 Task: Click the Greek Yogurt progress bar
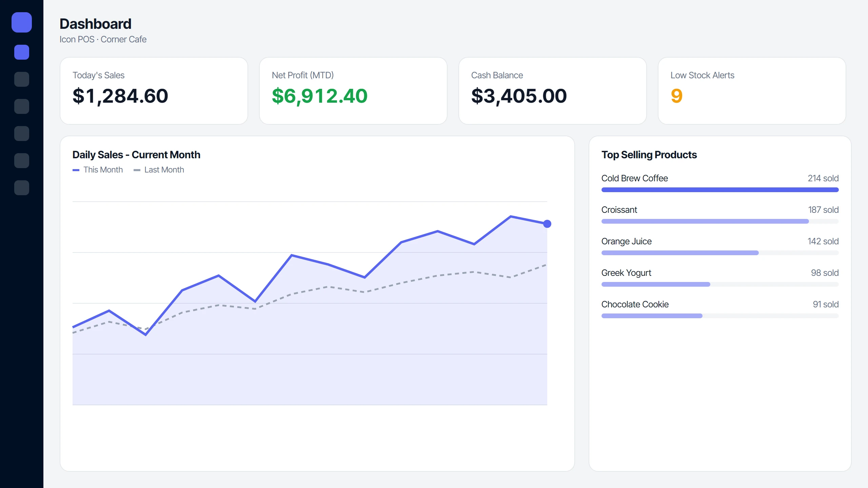coord(720,284)
